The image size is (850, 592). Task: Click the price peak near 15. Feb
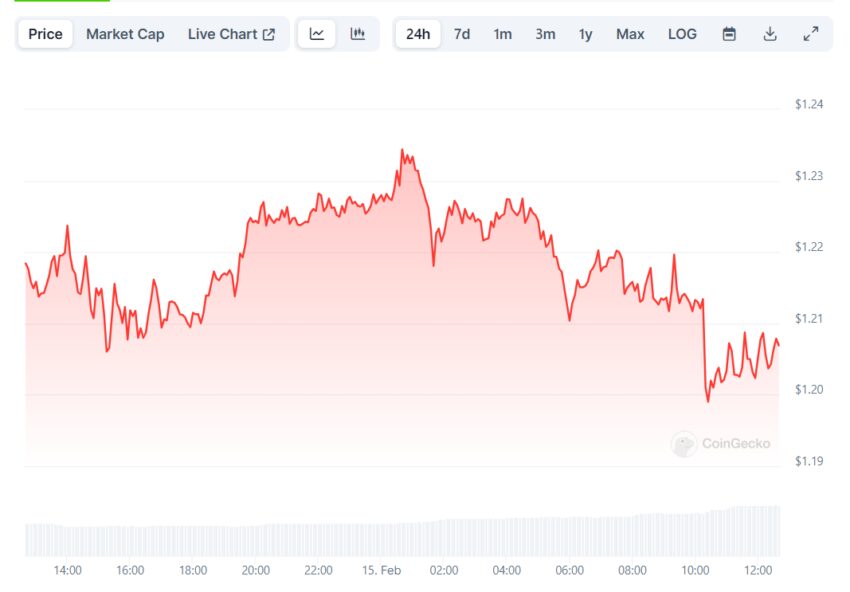402,150
